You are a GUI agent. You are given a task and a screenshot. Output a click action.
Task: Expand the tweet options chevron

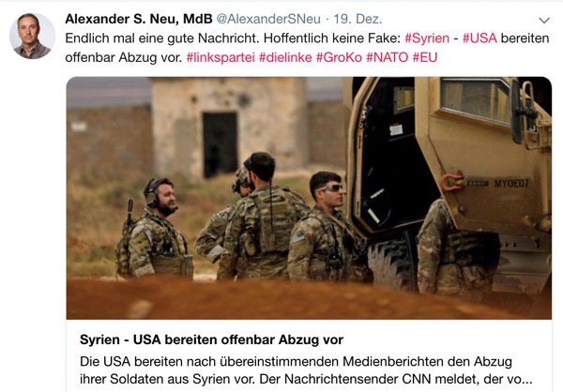coord(544,21)
